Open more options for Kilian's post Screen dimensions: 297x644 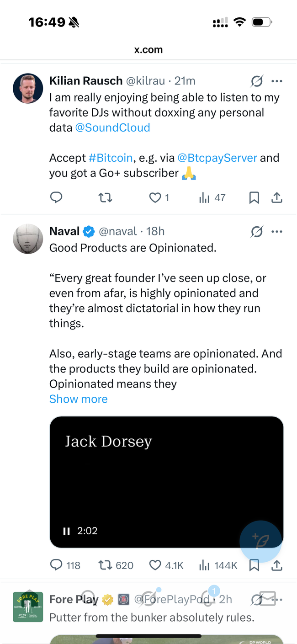coord(277,81)
